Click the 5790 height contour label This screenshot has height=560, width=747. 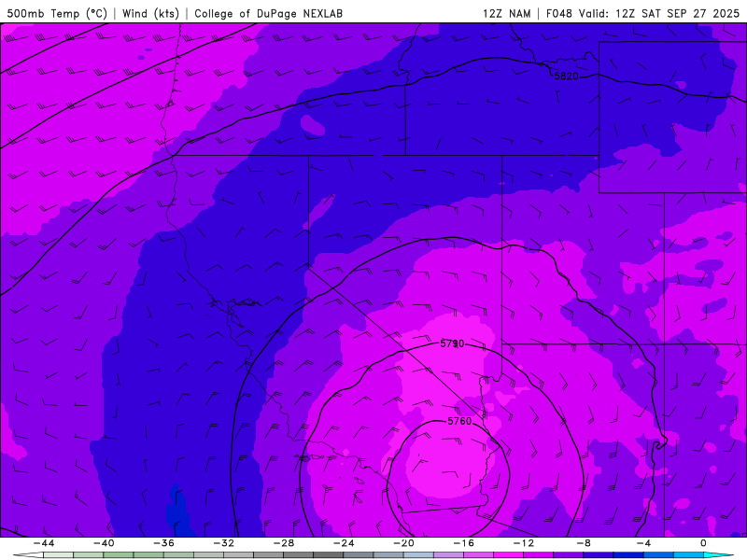[452, 343]
